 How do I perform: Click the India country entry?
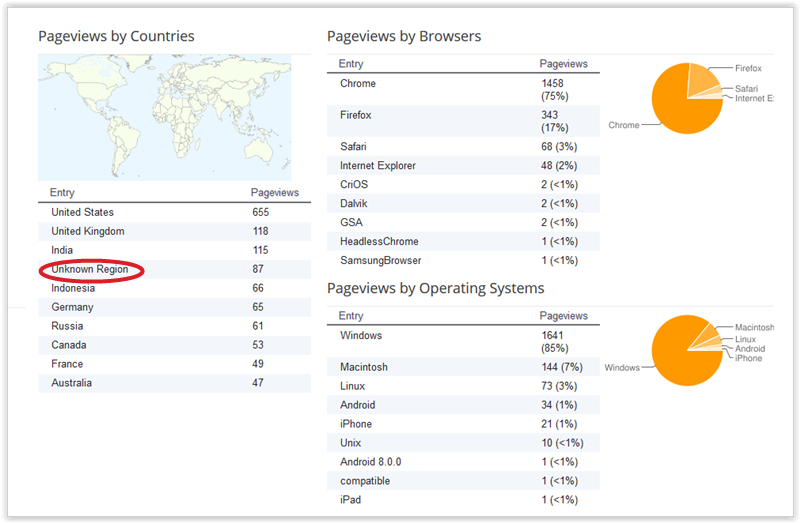62,250
